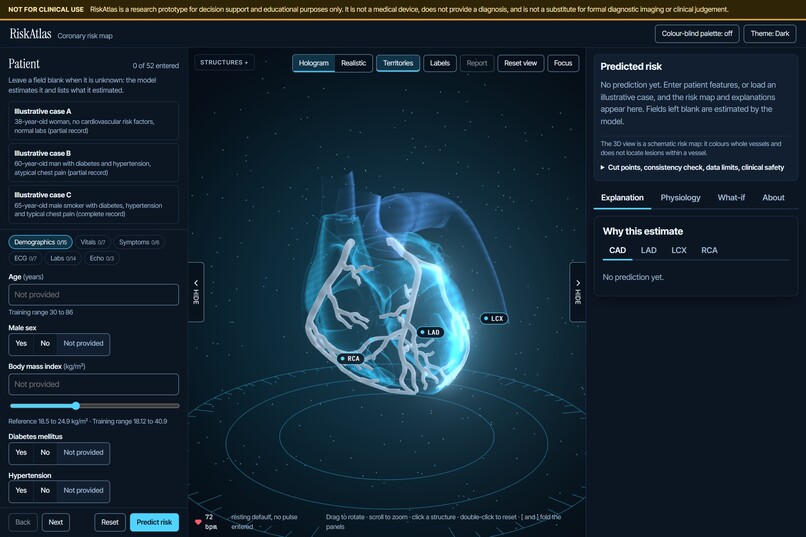The height and width of the screenshot is (537, 806).
Task: Select the LCX explanation tab
Action: pos(679,251)
